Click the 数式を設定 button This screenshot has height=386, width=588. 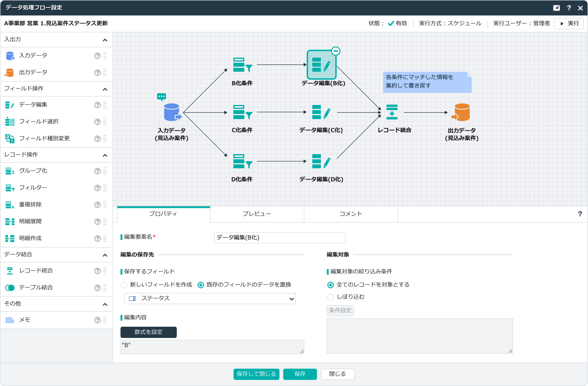click(x=148, y=332)
